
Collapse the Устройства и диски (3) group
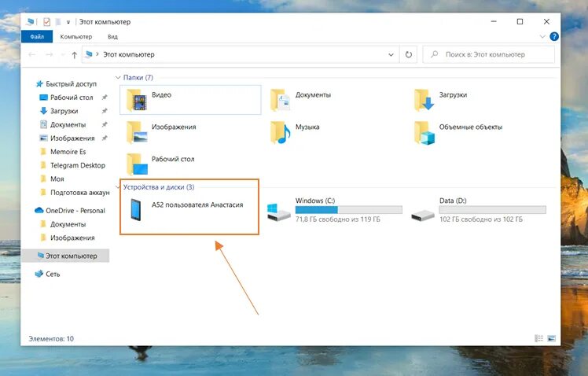118,187
